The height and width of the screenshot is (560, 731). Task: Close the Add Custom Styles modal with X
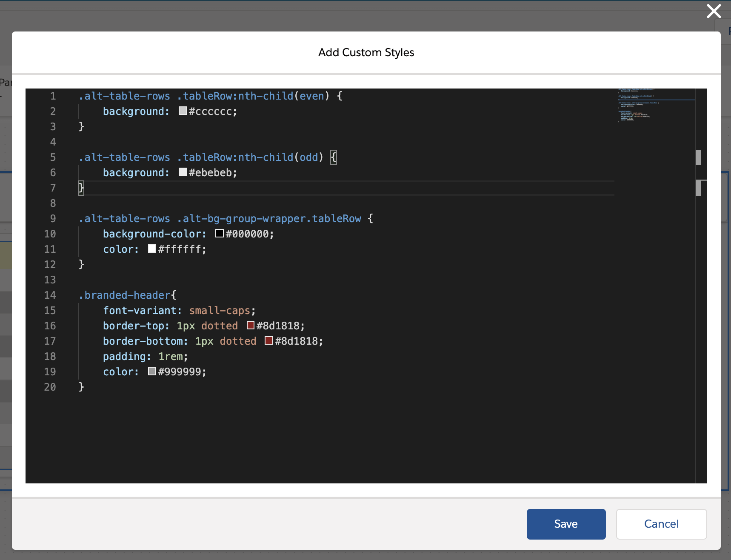[714, 11]
